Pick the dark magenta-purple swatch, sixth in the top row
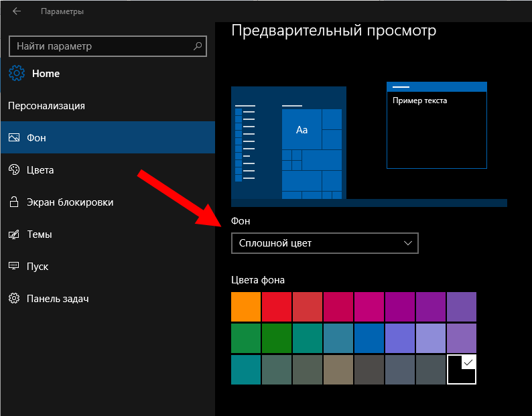532x416 pixels. [400, 307]
